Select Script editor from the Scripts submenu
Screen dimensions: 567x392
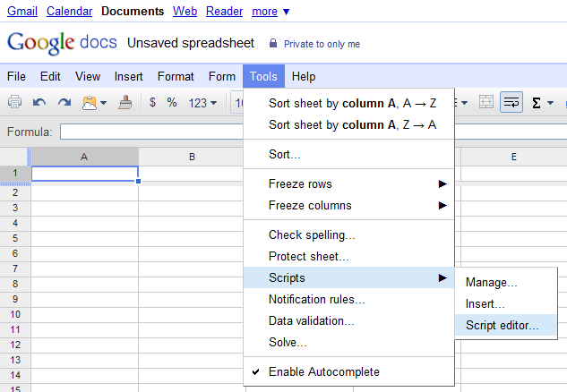click(502, 326)
